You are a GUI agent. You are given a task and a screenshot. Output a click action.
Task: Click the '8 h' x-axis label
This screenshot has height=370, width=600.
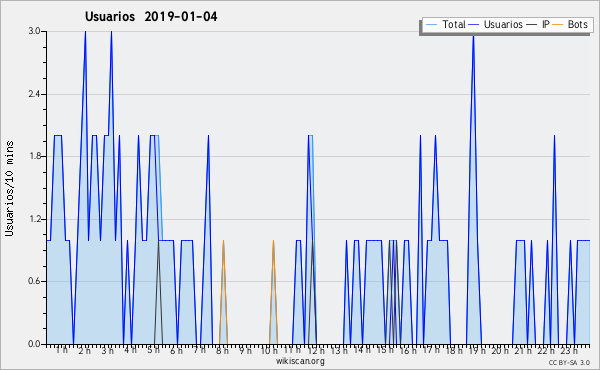pyautogui.click(x=222, y=351)
